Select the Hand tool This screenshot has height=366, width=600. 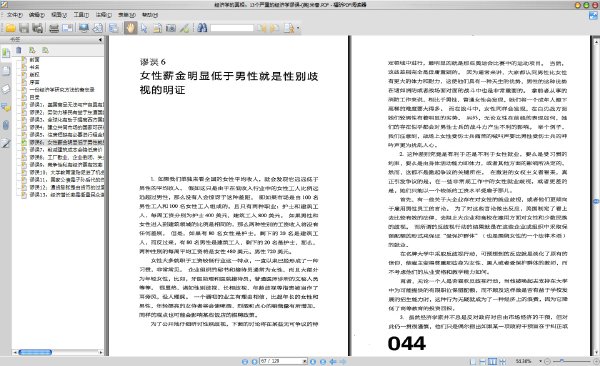pos(130,28)
